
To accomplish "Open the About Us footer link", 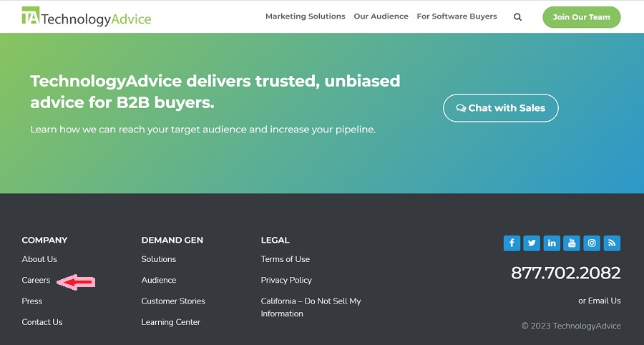I will pos(39,259).
